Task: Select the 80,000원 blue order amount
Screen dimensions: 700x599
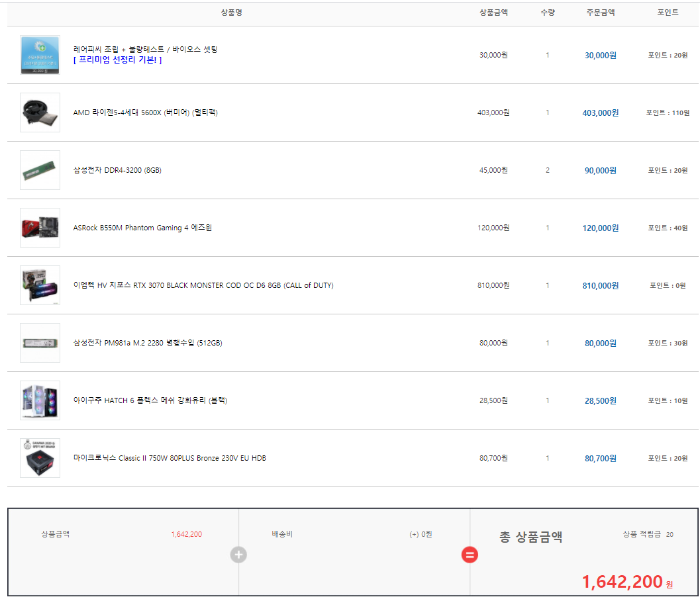Action: pos(601,343)
